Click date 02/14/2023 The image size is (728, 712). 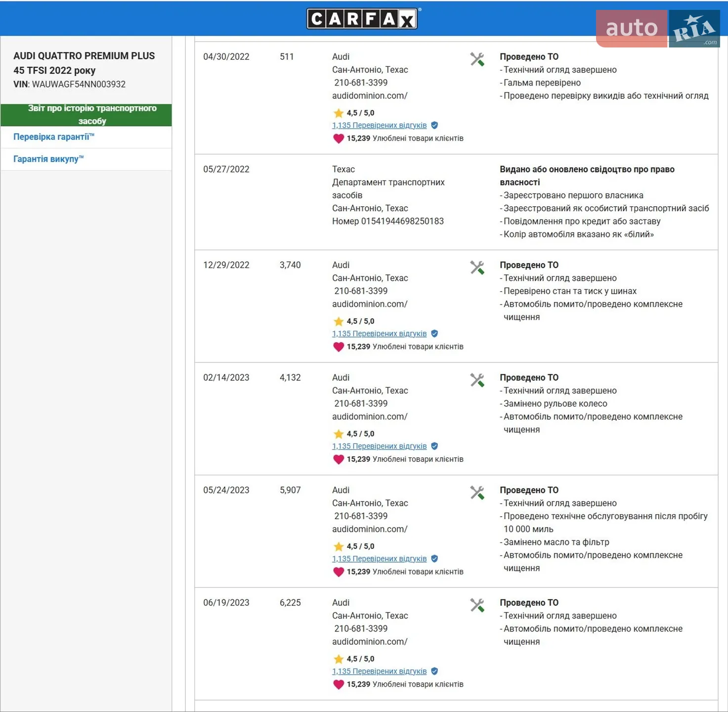click(x=226, y=378)
